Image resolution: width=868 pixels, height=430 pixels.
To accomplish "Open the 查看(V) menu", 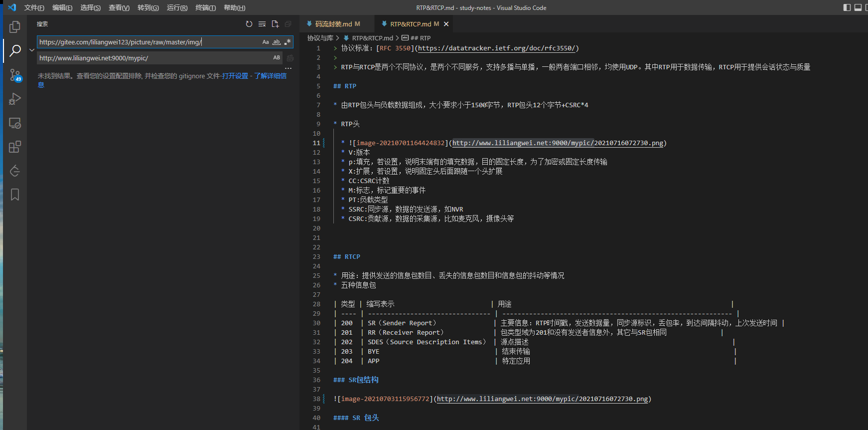I will [x=119, y=7].
